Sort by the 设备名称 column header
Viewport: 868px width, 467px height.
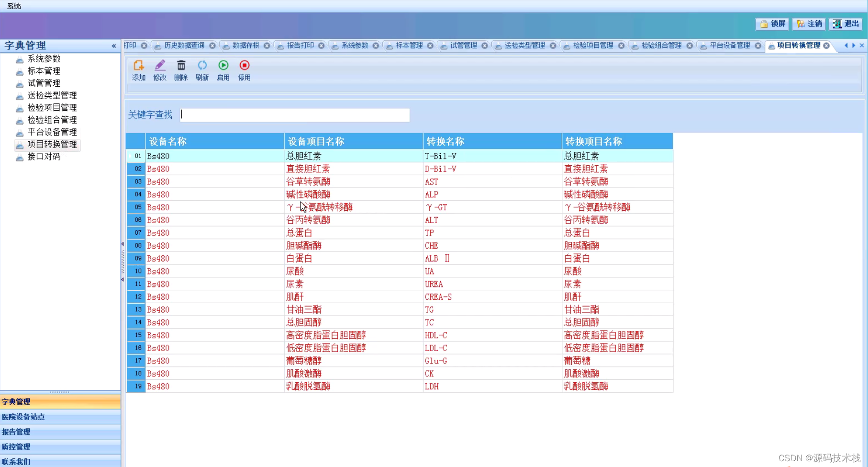[x=214, y=141]
